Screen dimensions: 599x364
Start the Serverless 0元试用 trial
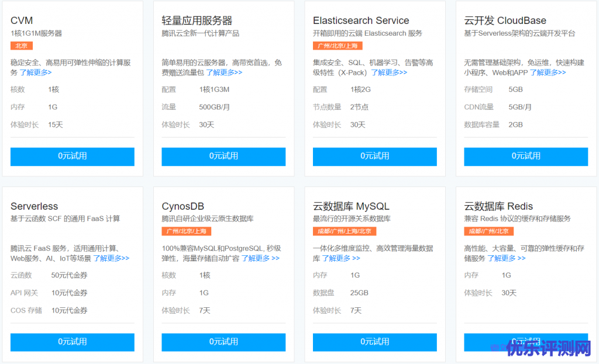click(x=73, y=342)
